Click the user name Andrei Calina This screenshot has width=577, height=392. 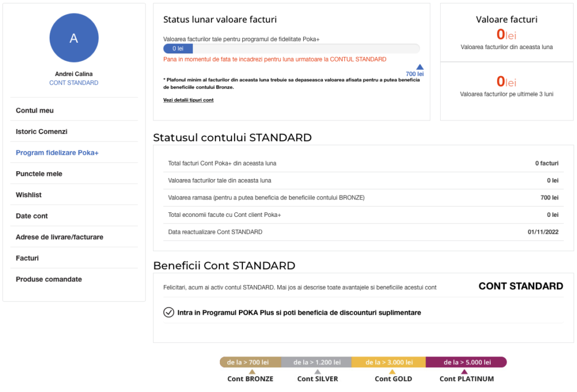tap(74, 74)
